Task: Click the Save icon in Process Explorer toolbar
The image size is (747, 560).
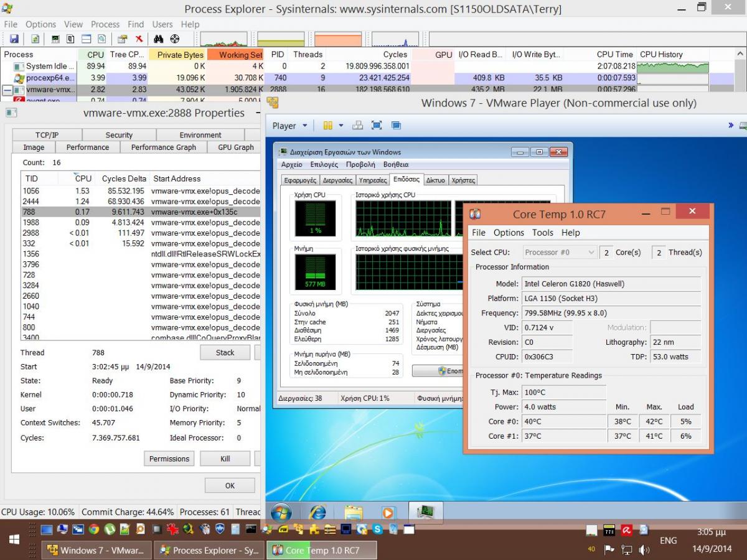Action: [14, 39]
